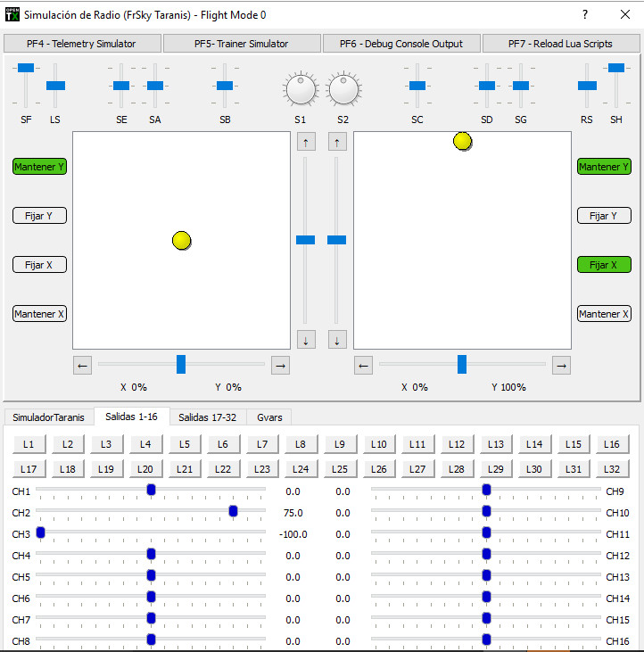Click the S2 potentiometer knob

point(343,89)
